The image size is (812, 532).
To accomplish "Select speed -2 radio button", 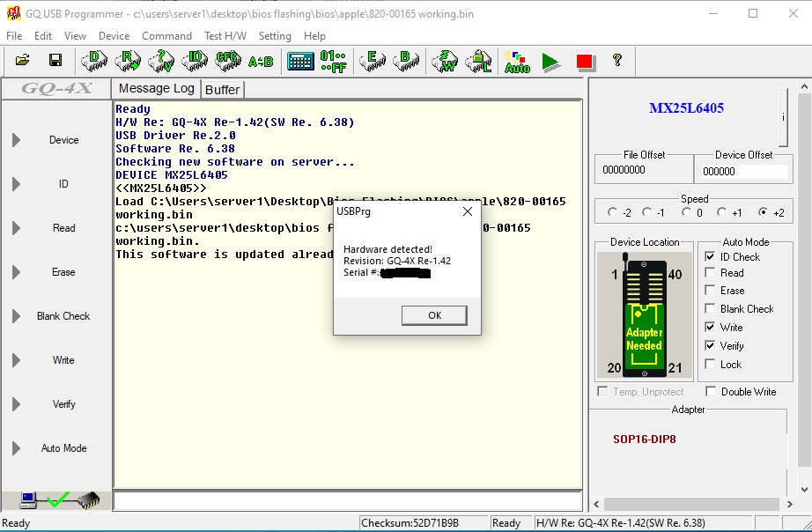I will point(613,212).
